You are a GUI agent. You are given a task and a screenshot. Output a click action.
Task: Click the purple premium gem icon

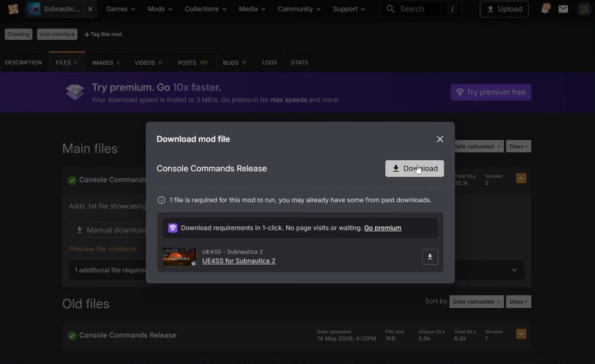point(173,227)
